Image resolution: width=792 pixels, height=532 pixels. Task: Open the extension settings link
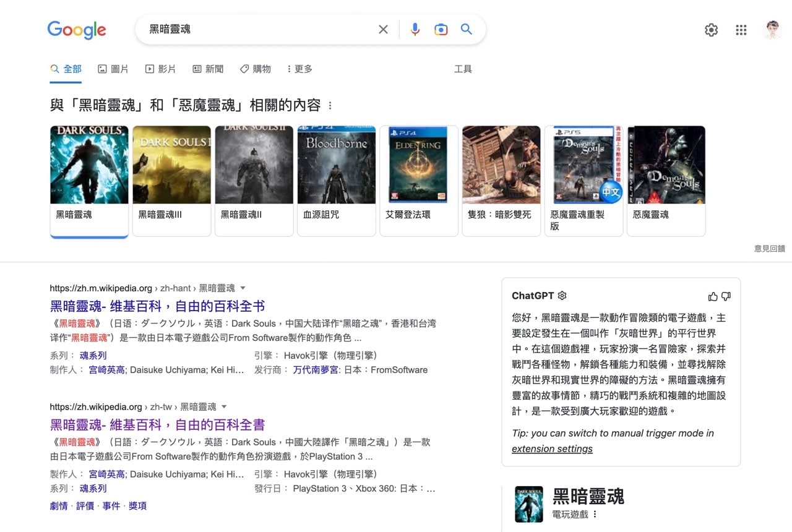552,449
